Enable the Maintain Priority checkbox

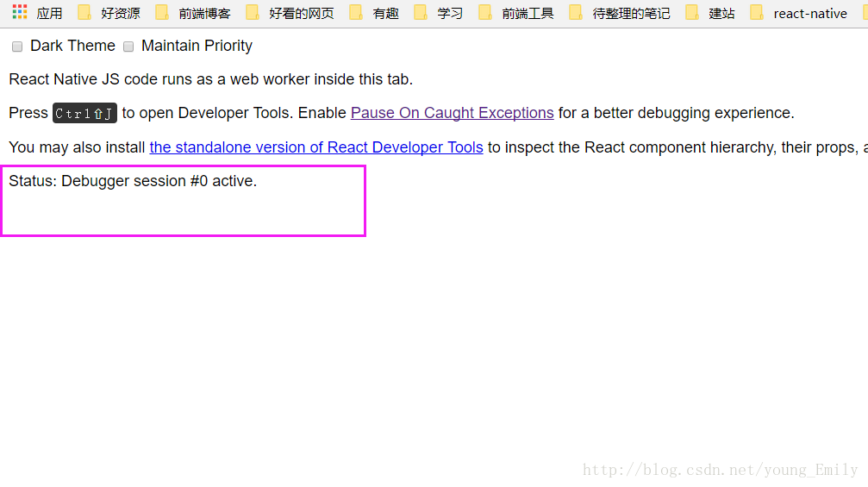pyautogui.click(x=128, y=47)
